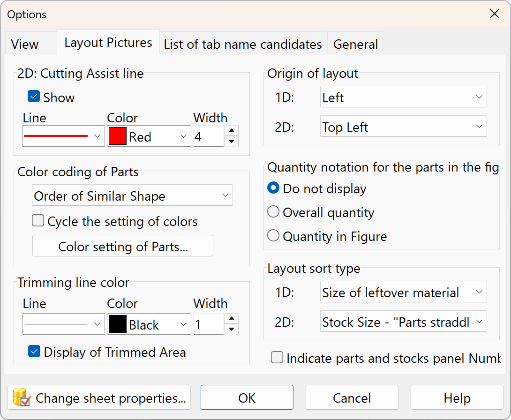Increase Trimming line width using up arrow

232,319
